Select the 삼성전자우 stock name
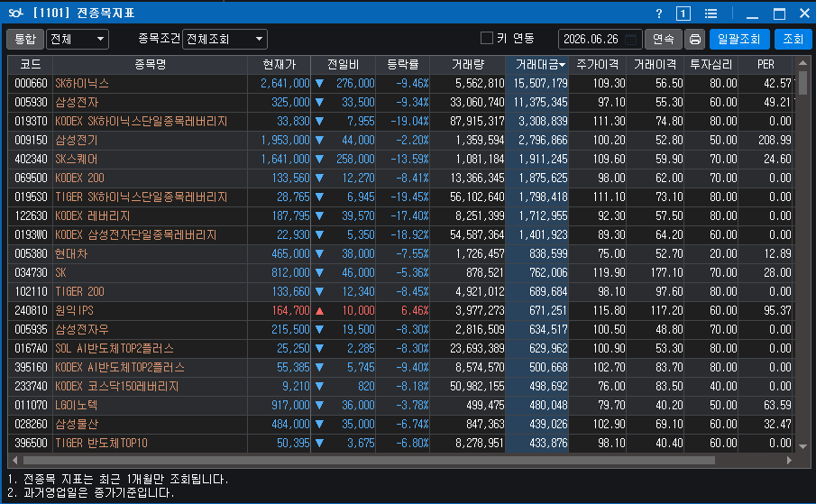 point(82,330)
